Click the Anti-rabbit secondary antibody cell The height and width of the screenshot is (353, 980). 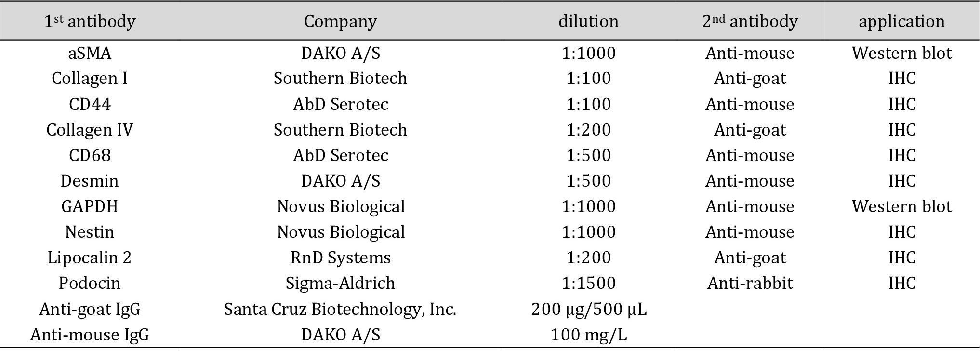[x=750, y=283]
